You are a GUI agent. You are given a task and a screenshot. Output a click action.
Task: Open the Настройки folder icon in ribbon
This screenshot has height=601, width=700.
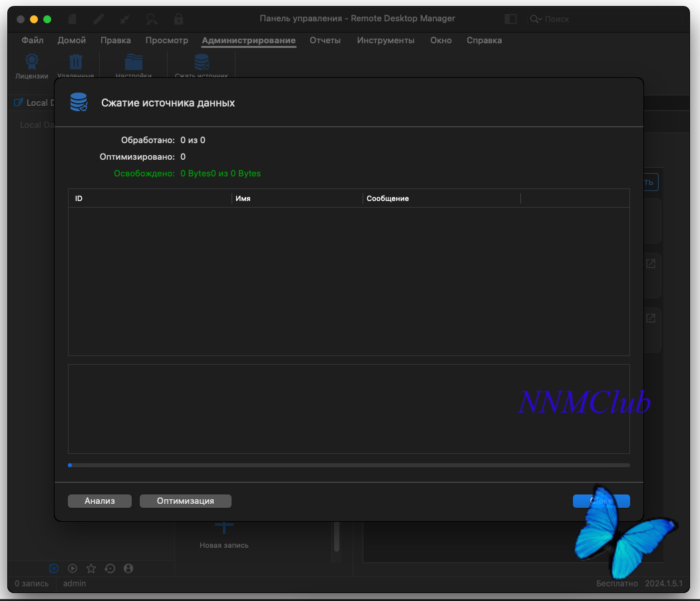coord(134,62)
